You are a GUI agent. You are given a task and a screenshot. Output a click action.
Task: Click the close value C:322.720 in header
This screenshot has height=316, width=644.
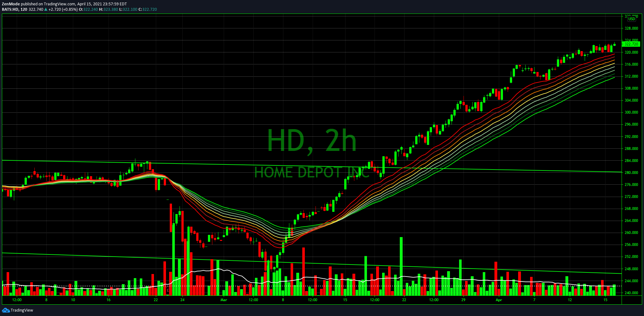[148, 9]
